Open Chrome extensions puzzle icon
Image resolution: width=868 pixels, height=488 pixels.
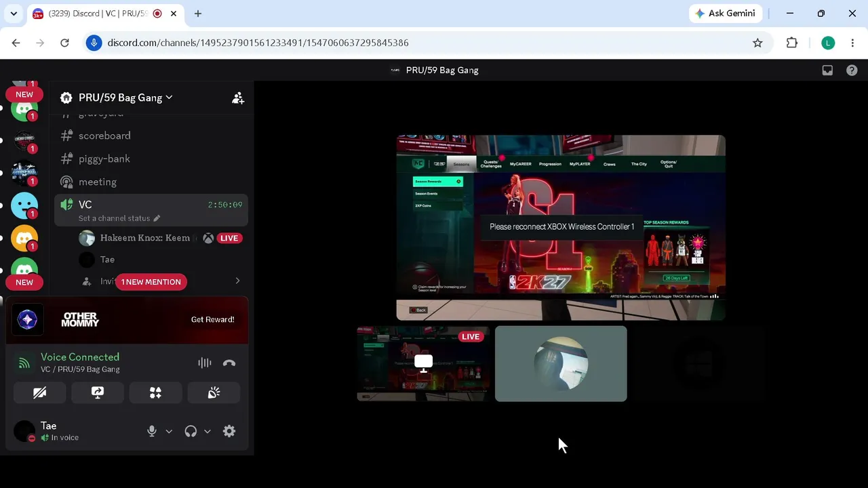point(792,43)
